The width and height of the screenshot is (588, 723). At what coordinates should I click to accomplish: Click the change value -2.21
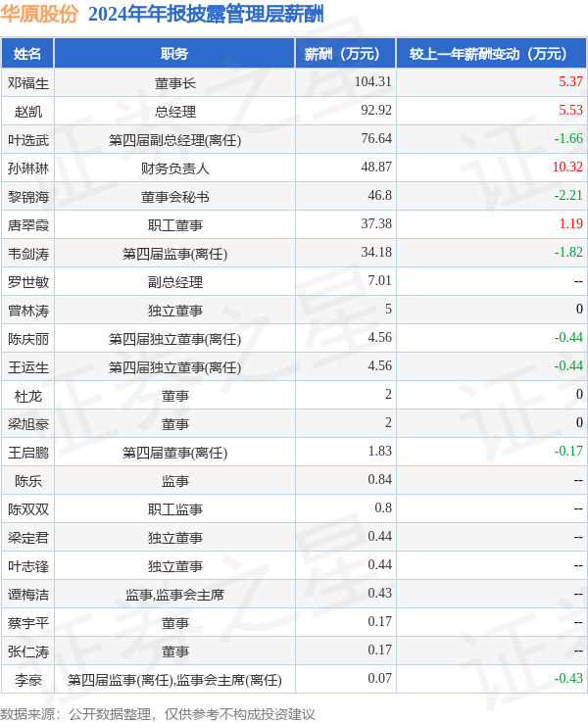click(x=568, y=196)
